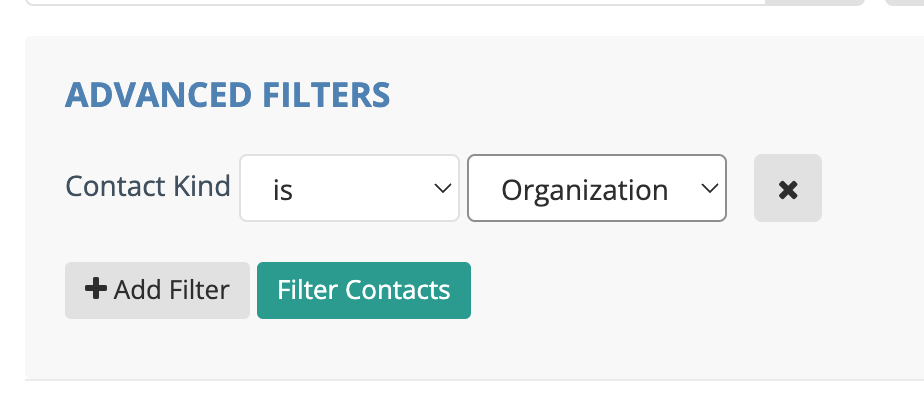Expand the Contact Kind condition selector
The height and width of the screenshot is (412, 924).
349,188
